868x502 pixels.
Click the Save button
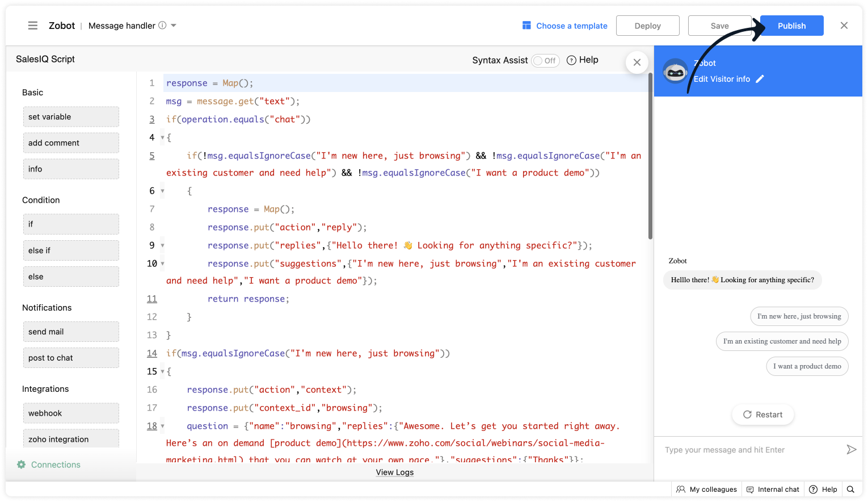pyautogui.click(x=720, y=26)
